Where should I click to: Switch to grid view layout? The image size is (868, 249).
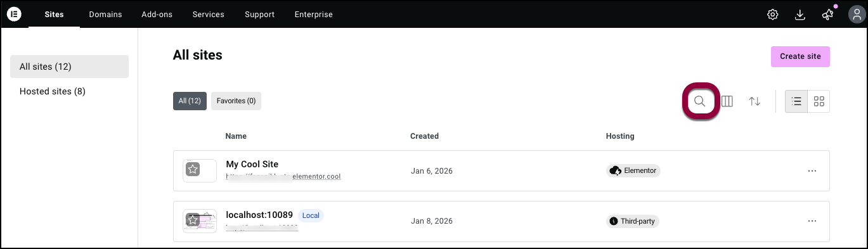[x=819, y=101]
